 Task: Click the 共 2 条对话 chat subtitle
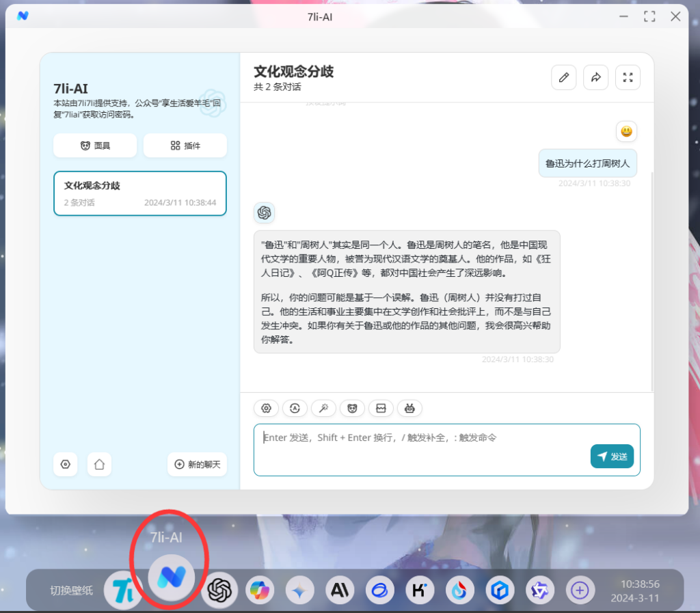pyautogui.click(x=278, y=87)
